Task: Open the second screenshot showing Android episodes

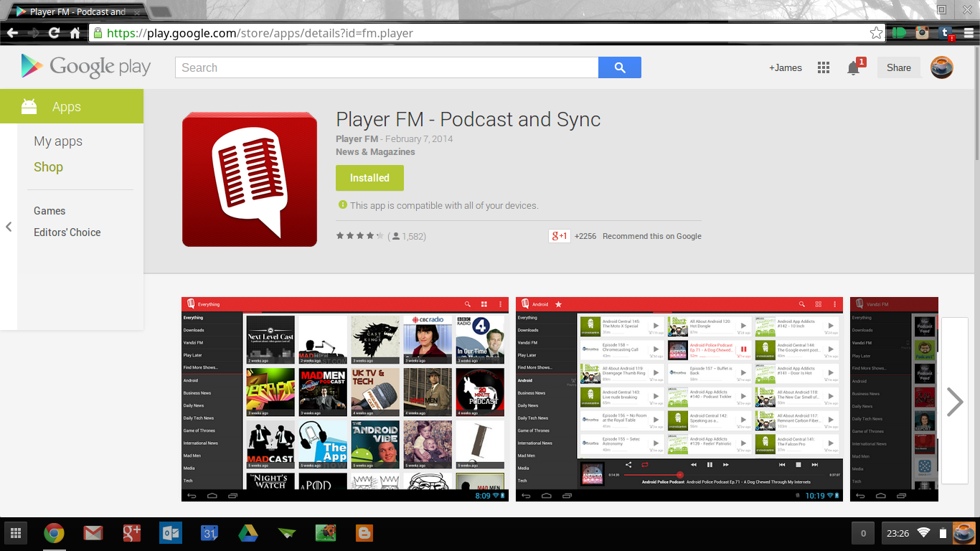Action: tap(679, 399)
